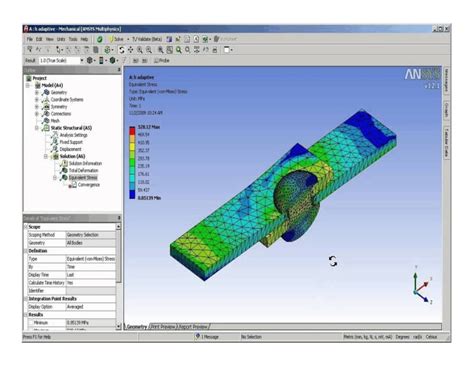
Task: Select Solution (A6) in the tree
Action: pos(72,156)
